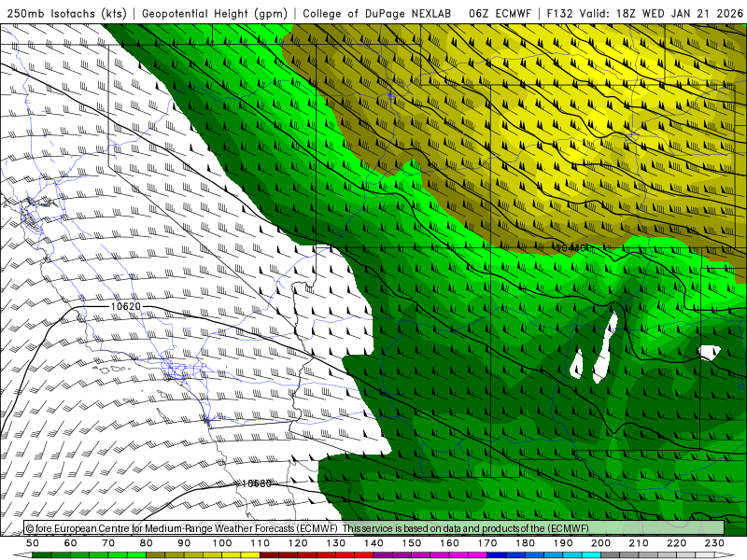Select the '06Z ECMWF' model run label

click(x=500, y=14)
